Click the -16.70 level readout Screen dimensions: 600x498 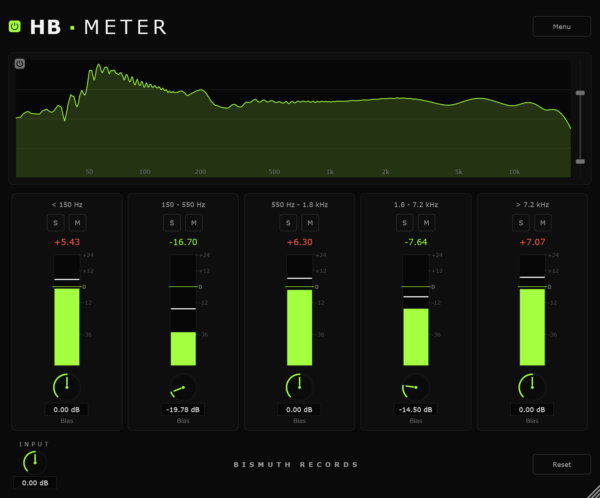coord(183,242)
